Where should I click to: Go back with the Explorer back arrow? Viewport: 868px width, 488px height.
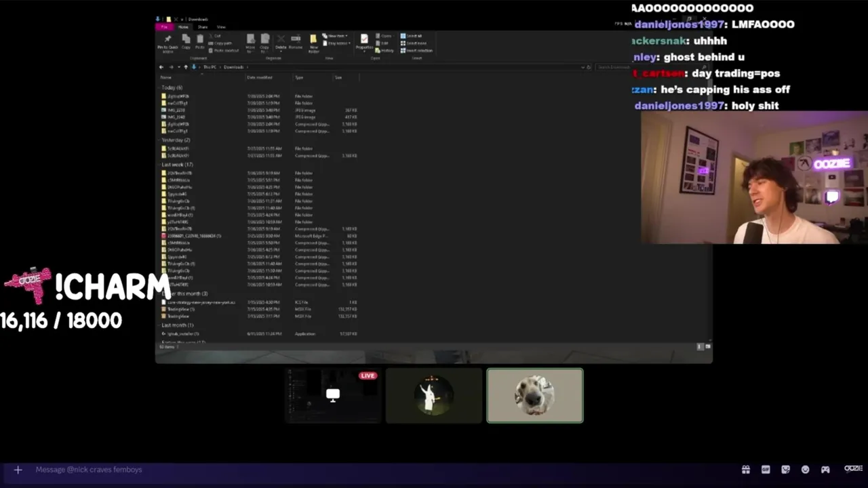(161, 67)
